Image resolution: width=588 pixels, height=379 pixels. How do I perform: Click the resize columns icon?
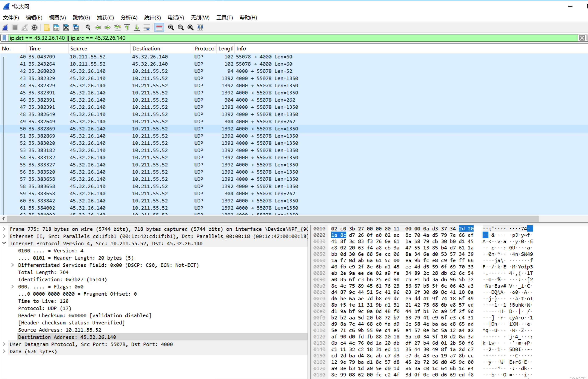(x=200, y=28)
